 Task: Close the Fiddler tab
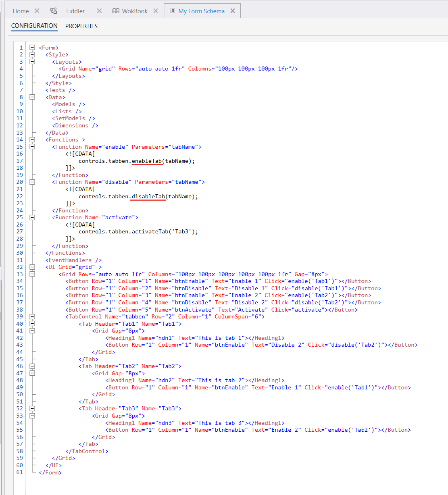click(99, 11)
